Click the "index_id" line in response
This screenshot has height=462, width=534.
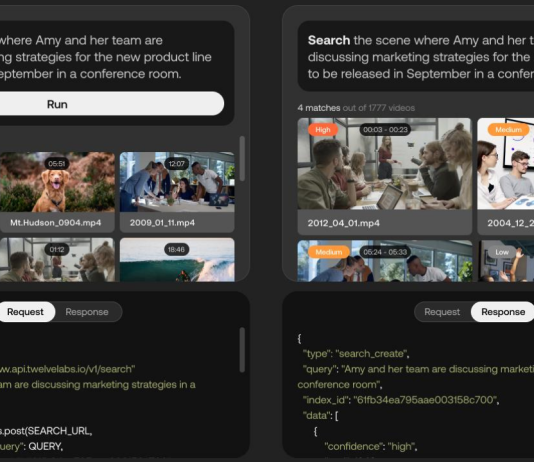(401, 400)
